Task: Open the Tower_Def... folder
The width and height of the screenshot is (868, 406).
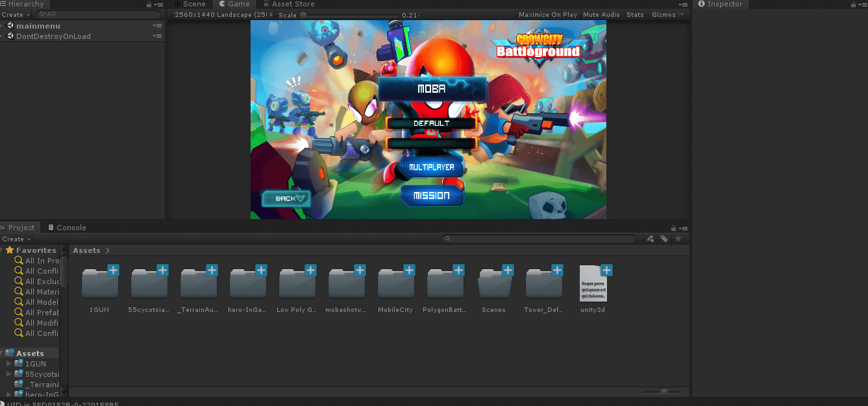Action: click(543, 284)
